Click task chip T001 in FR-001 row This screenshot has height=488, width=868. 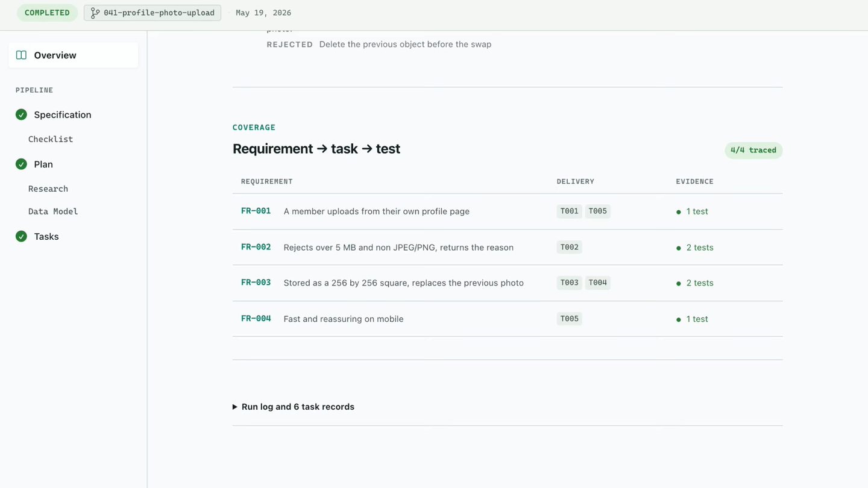(570, 211)
